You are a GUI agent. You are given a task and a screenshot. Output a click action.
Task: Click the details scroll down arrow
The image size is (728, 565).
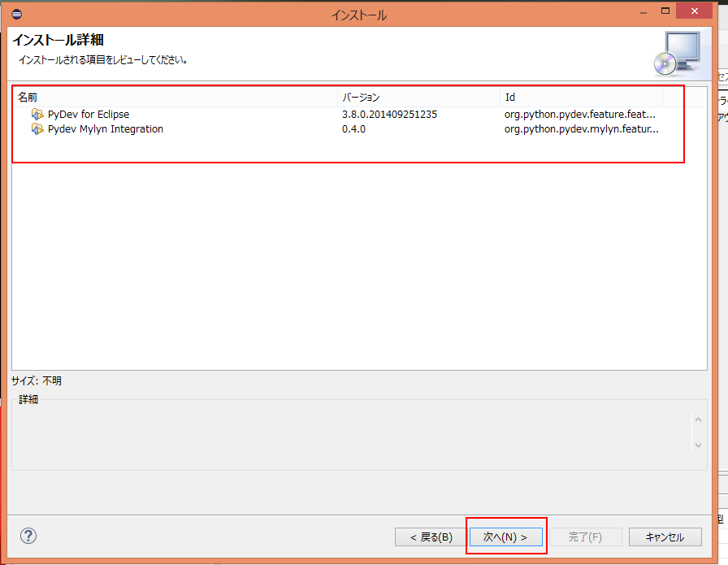click(698, 445)
